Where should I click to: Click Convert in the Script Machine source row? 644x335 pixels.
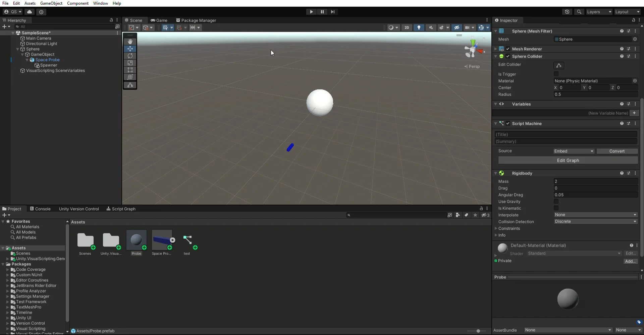(x=617, y=151)
